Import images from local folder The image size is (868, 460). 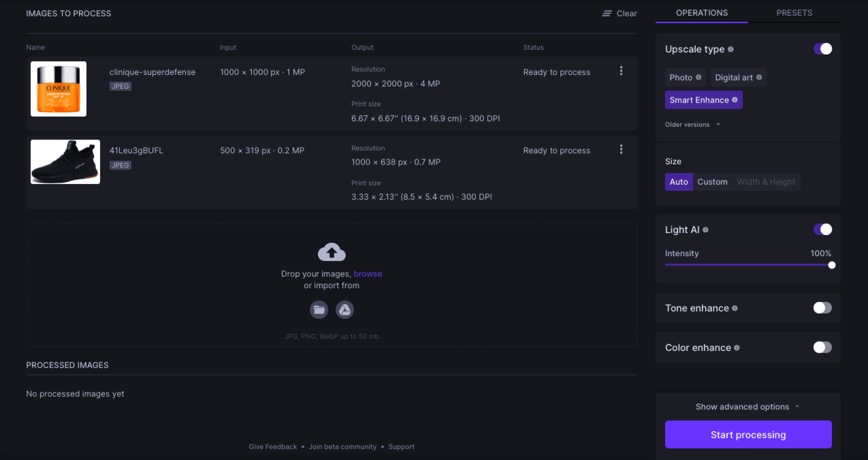pyautogui.click(x=319, y=310)
